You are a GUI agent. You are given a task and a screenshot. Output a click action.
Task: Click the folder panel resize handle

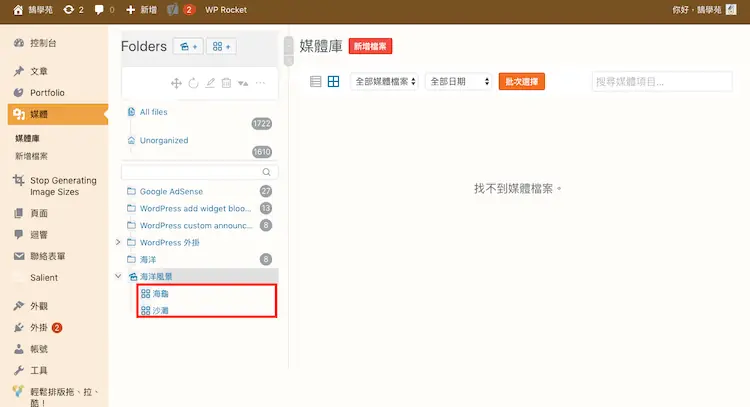click(x=288, y=51)
